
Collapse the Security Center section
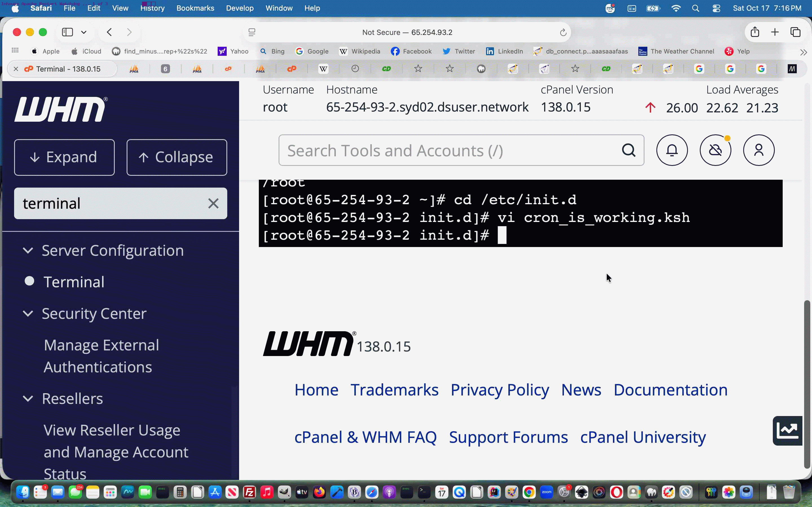click(28, 313)
